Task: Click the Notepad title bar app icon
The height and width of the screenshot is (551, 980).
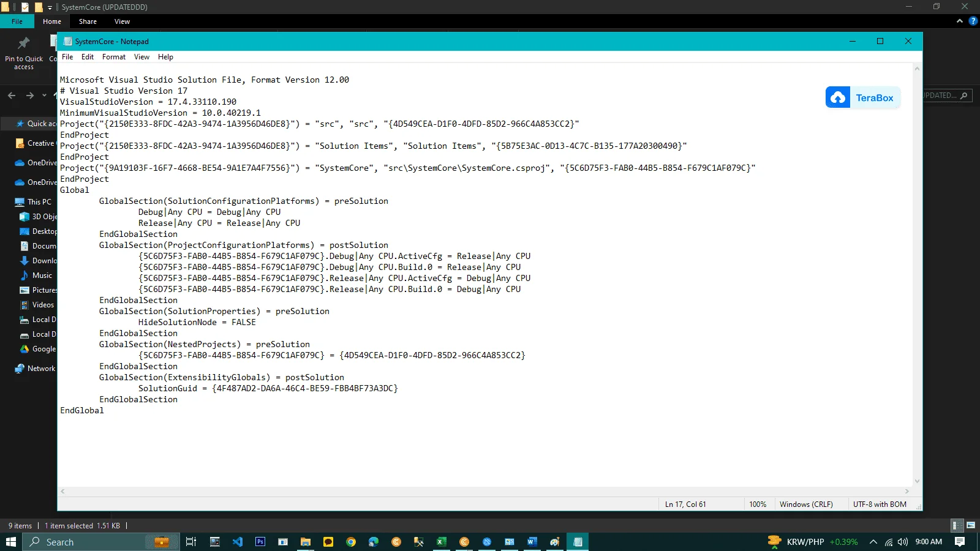Action: [67, 42]
